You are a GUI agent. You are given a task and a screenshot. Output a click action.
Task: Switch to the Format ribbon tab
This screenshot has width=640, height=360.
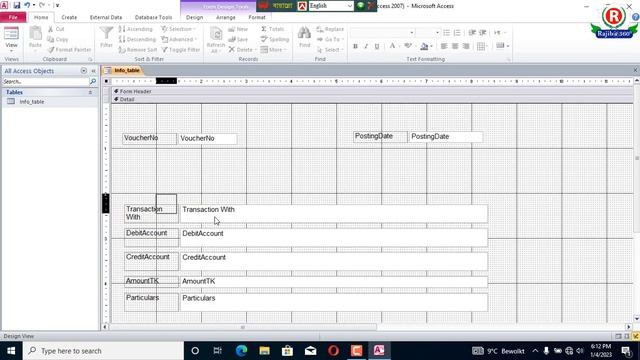[x=257, y=17]
